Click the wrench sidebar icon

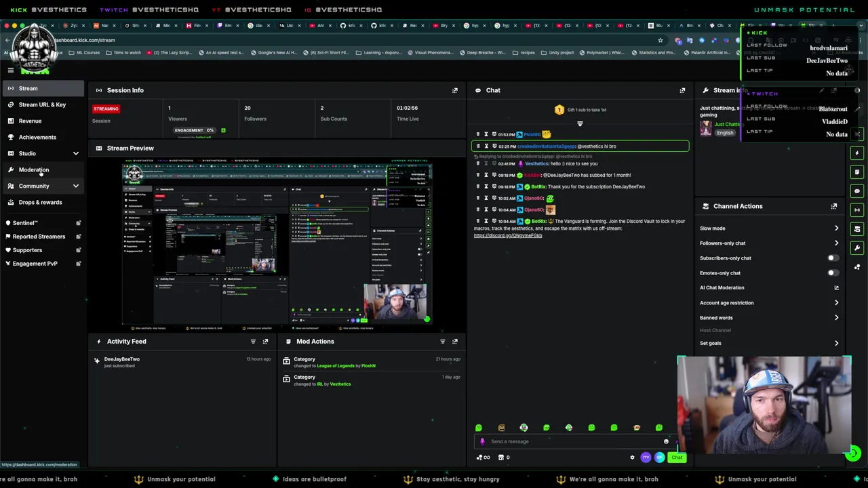[x=857, y=248]
